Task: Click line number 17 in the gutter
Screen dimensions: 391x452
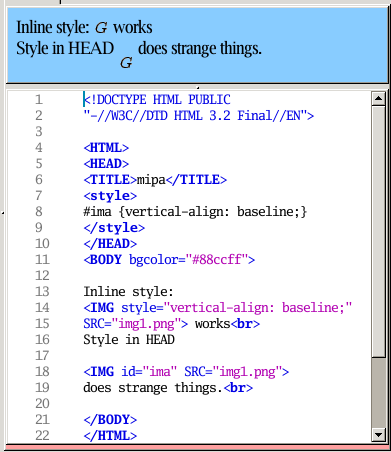Action: (42, 356)
